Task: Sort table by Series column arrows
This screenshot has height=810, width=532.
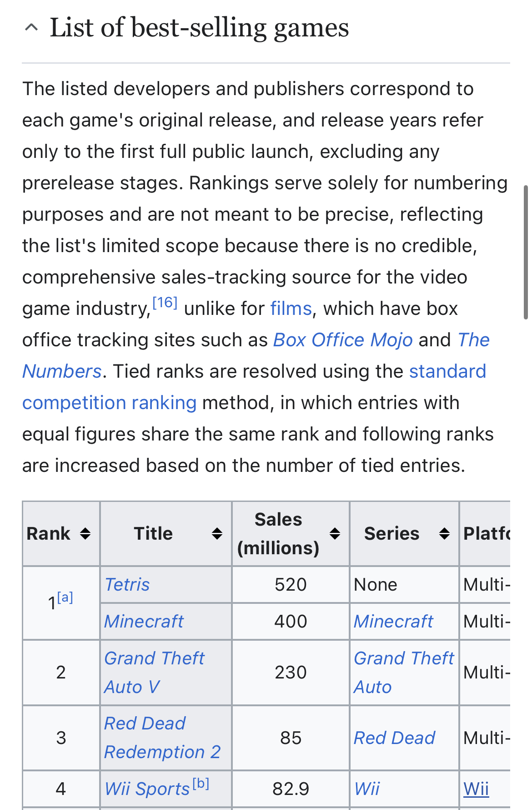Action: point(444,533)
